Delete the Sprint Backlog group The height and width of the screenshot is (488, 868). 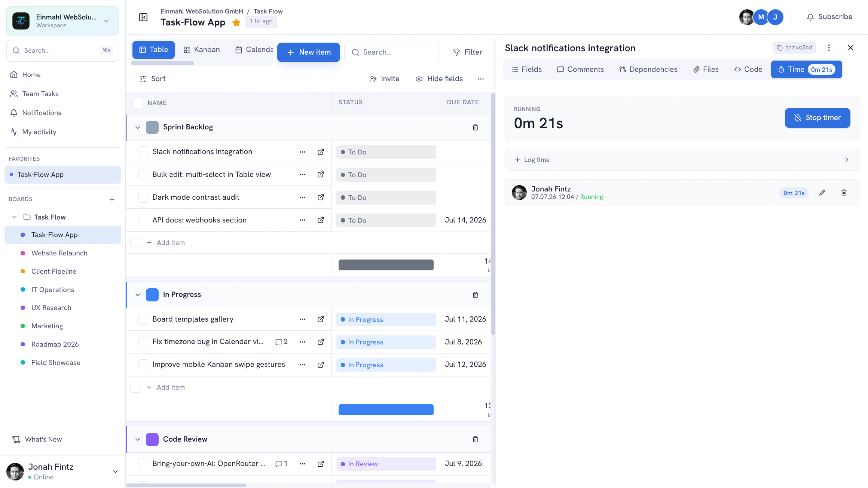475,127
